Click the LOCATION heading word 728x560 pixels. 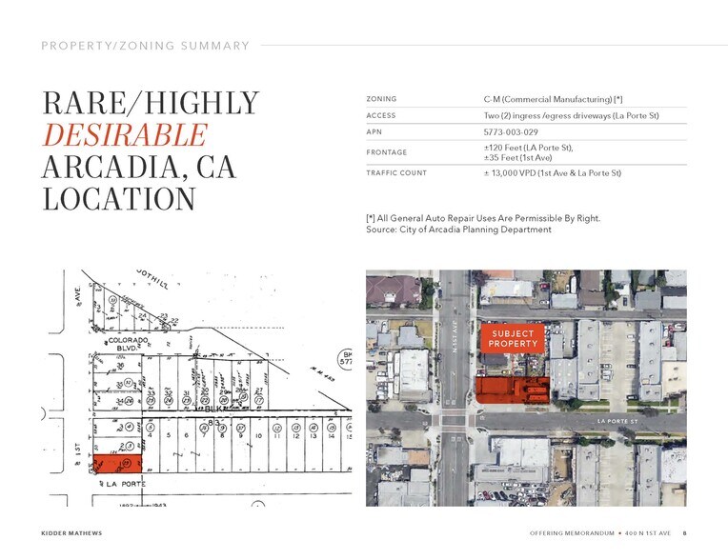pyautogui.click(x=119, y=199)
